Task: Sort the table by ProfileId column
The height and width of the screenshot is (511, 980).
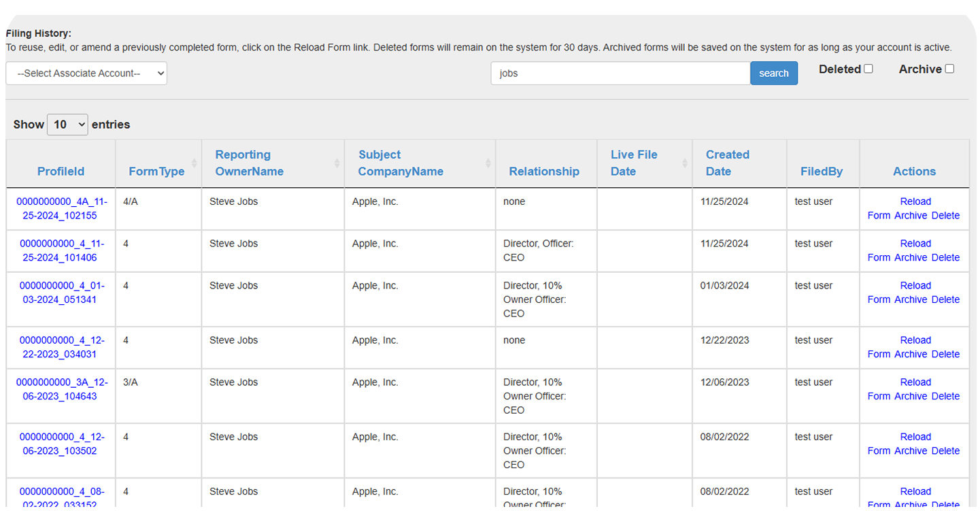Action: point(61,171)
